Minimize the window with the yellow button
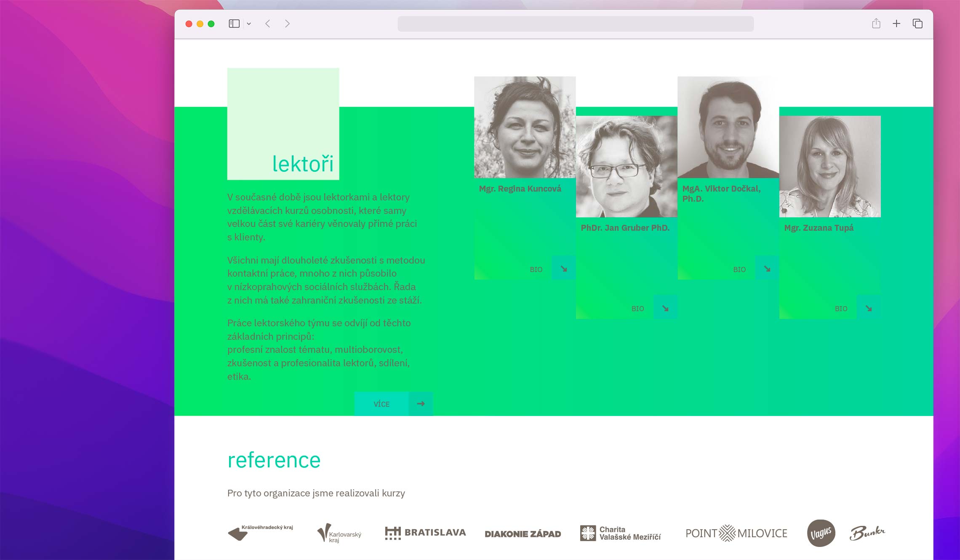960x560 pixels. pos(200,24)
